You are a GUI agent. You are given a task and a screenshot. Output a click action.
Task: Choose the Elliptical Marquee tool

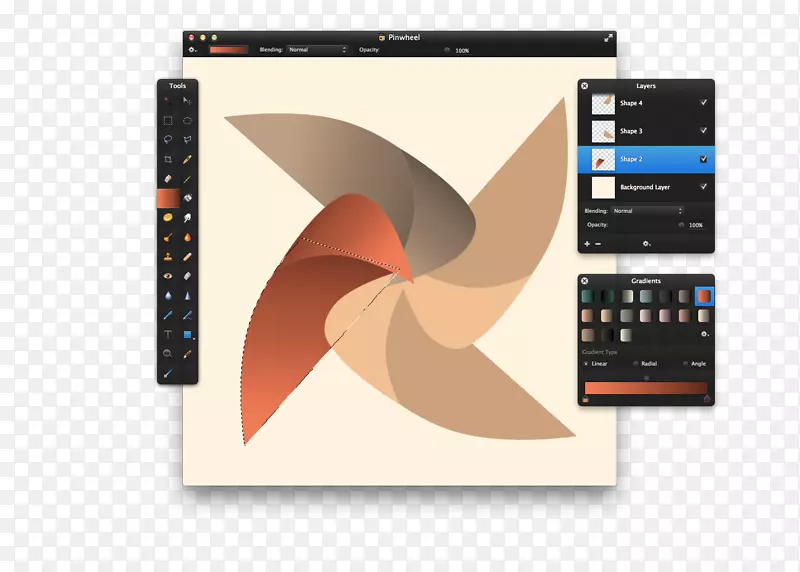click(x=187, y=121)
